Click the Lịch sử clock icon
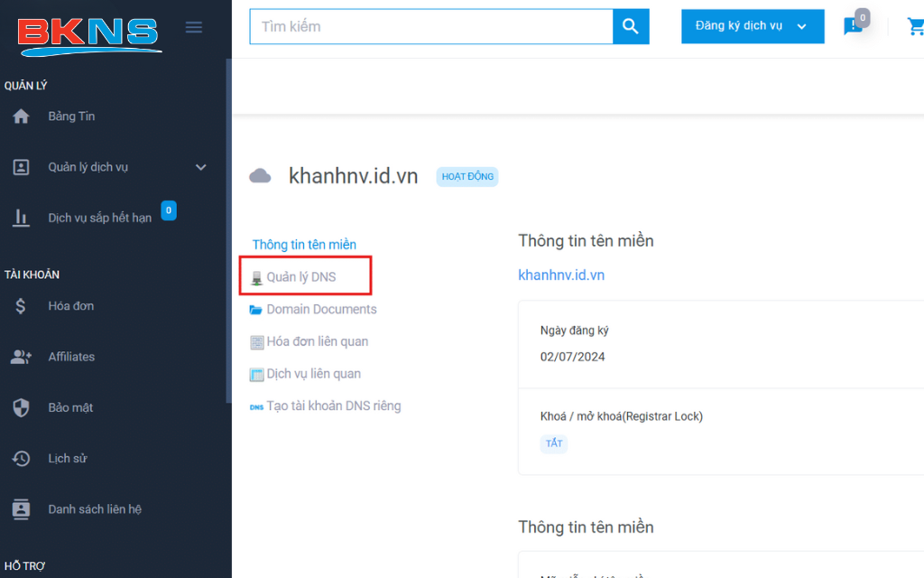 pyautogui.click(x=21, y=459)
